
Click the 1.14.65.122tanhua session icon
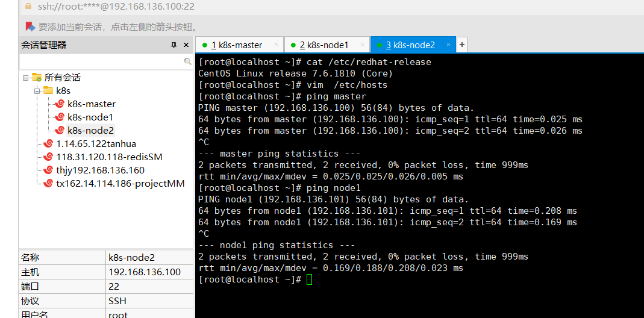tap(48, 143)
